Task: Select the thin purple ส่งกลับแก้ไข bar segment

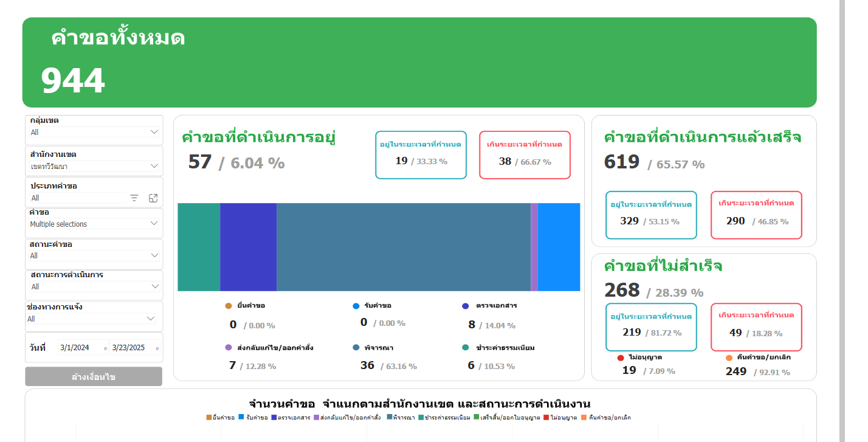Action: pos(534,247)
